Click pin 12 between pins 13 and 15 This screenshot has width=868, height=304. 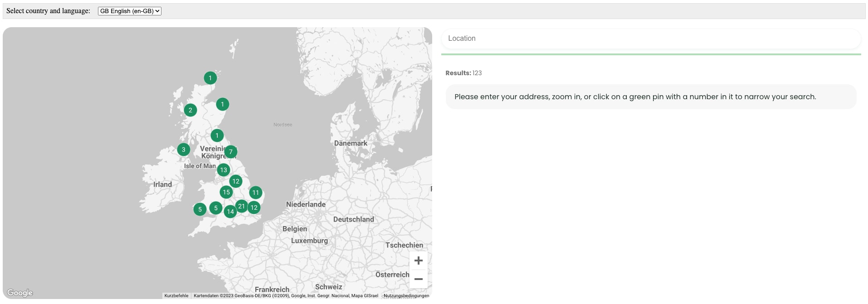point(236,182)
